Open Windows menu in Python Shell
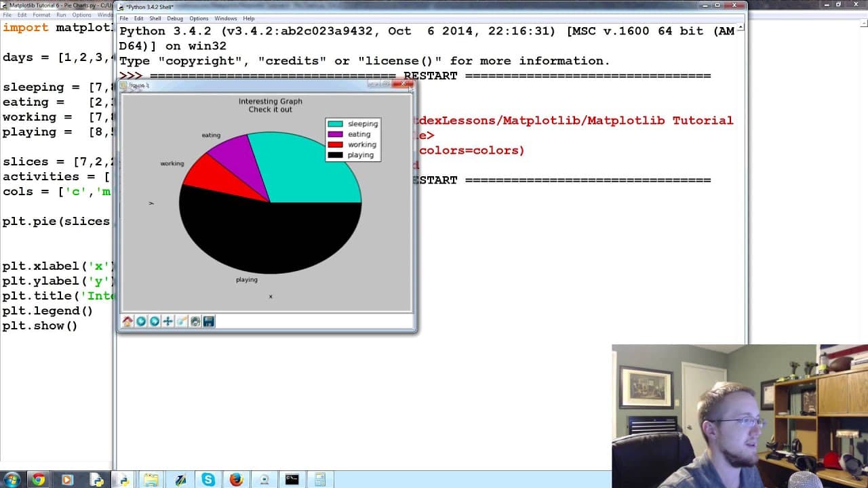868x488 pixels. [x=225, y=18]
